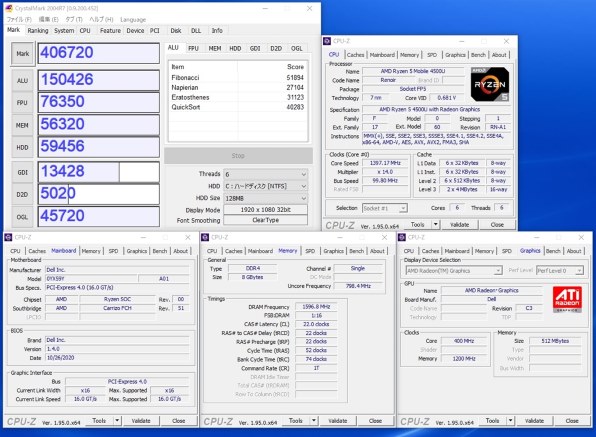The width and height of the screenshot is (596, 437).
Task: Open the Tools dropdown arrow in Graphics window
Action: click(510, 421)
